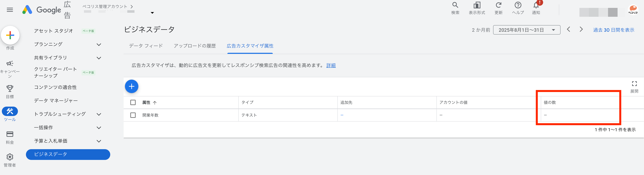Click the 更新 refresh icon
This screenshot has width=644, height=175.
(x=498, y=5)
